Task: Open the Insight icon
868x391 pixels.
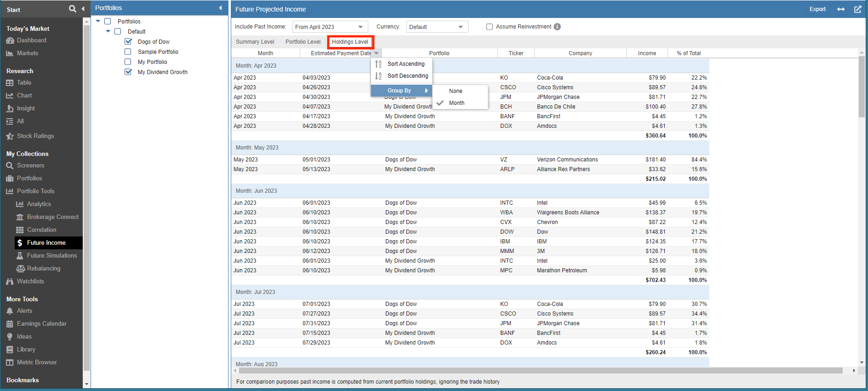Action: pos(10,109)
